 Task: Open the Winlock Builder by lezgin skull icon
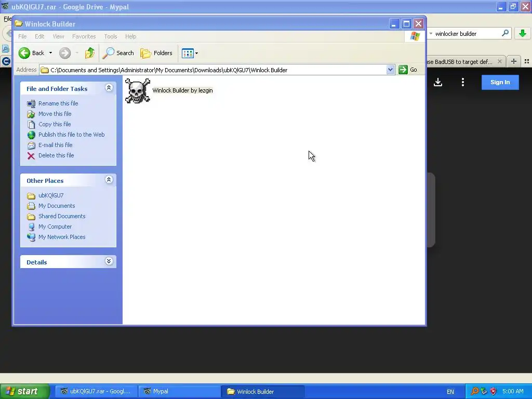137,91
